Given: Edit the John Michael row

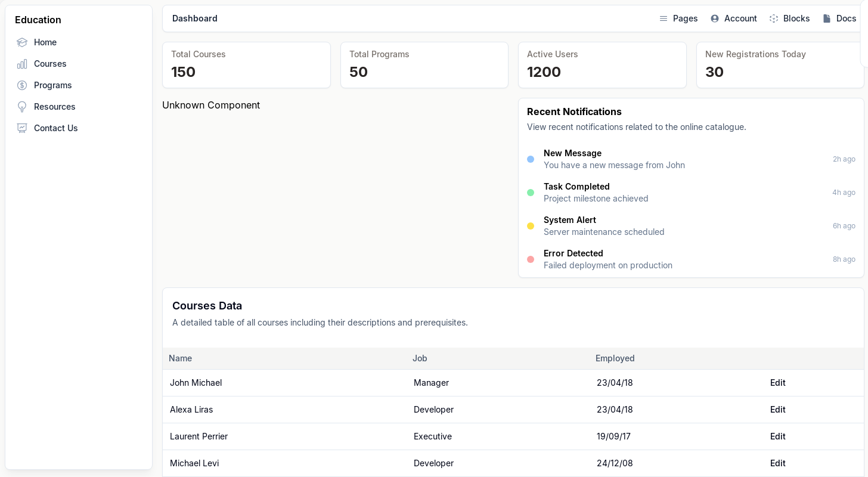Looking at the screenshot, I should (777, 383).
